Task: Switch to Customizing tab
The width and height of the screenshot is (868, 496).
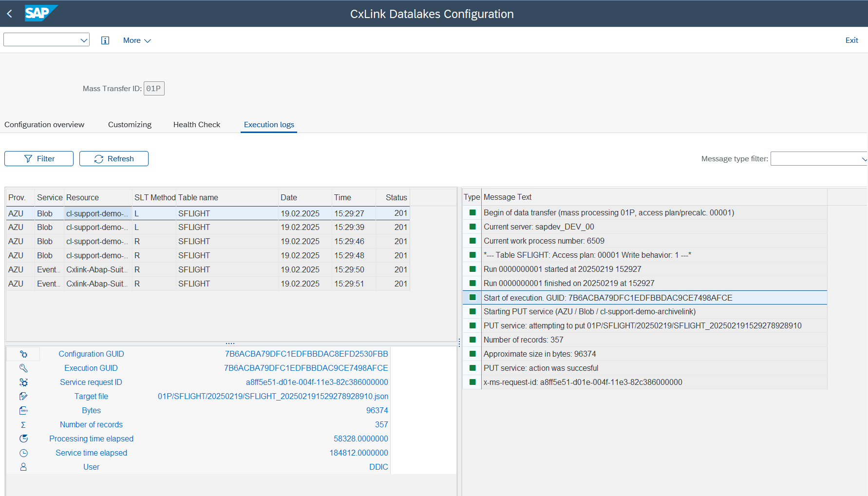Action: tap(130, 125)
